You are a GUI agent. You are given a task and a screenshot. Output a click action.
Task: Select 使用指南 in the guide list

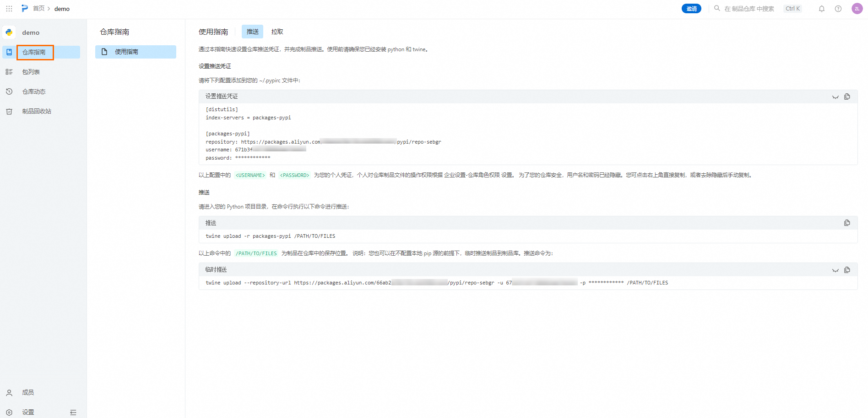pos(136,52)
